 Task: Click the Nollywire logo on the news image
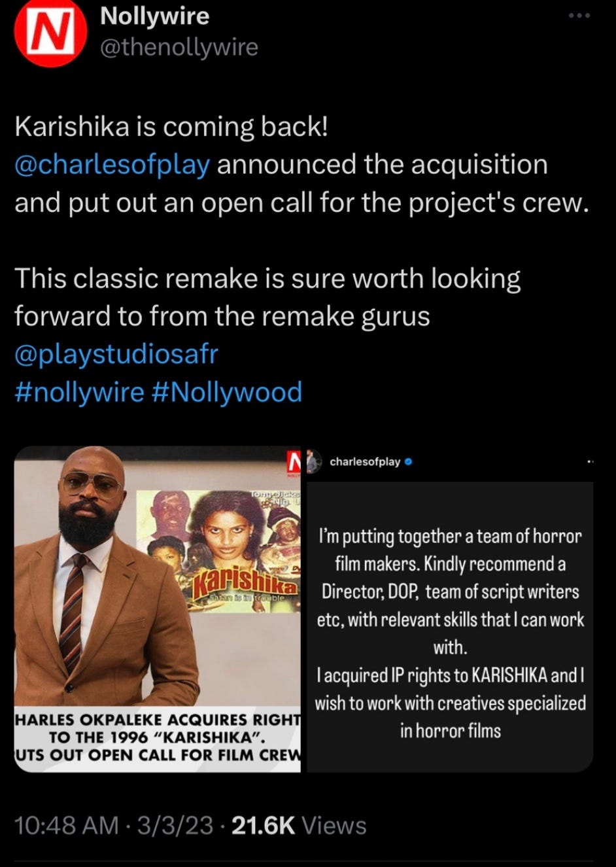(293, 461)
